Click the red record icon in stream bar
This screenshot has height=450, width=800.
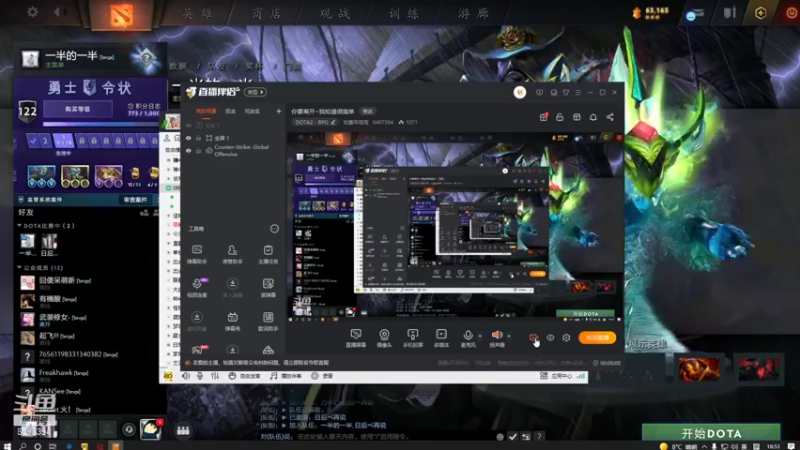click(x=534, y=338)
